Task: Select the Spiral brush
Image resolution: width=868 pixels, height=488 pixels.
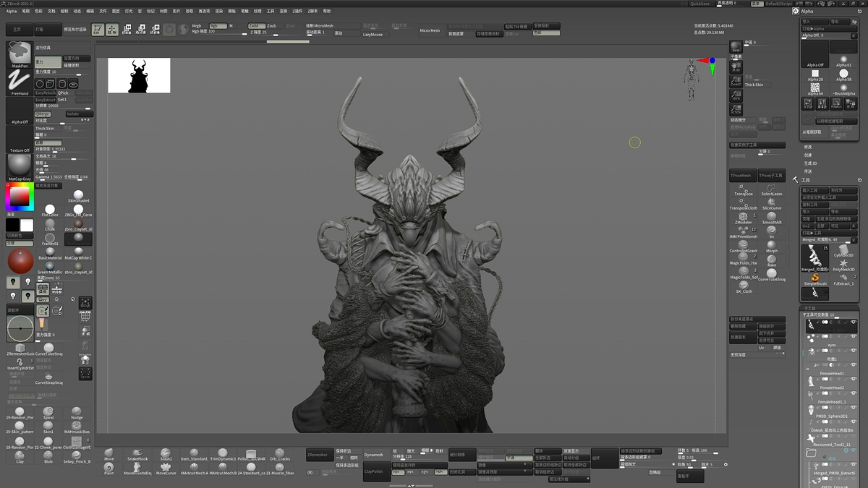Action: click(x=48, y=414)
